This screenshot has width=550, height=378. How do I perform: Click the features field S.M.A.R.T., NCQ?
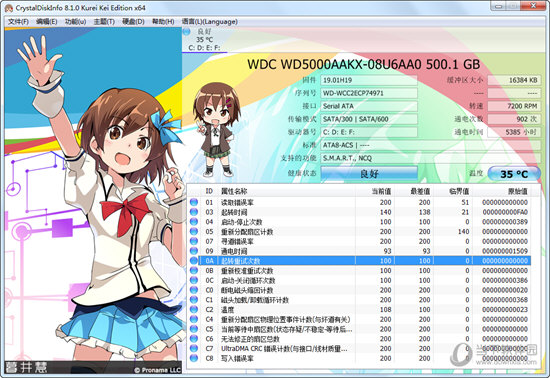[x=430, y=158]
